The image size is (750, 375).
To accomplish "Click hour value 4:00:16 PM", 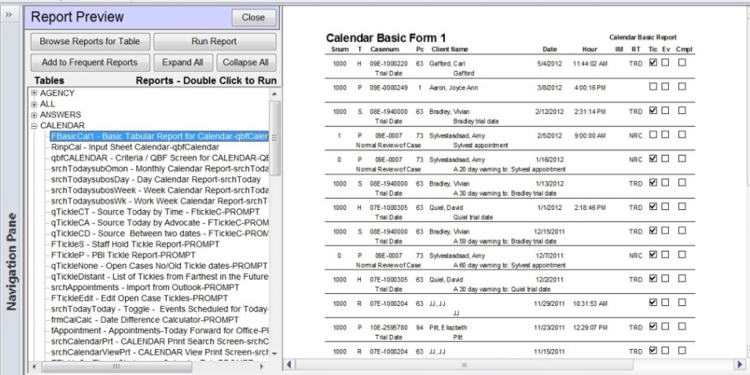I will tap(590, 88).
